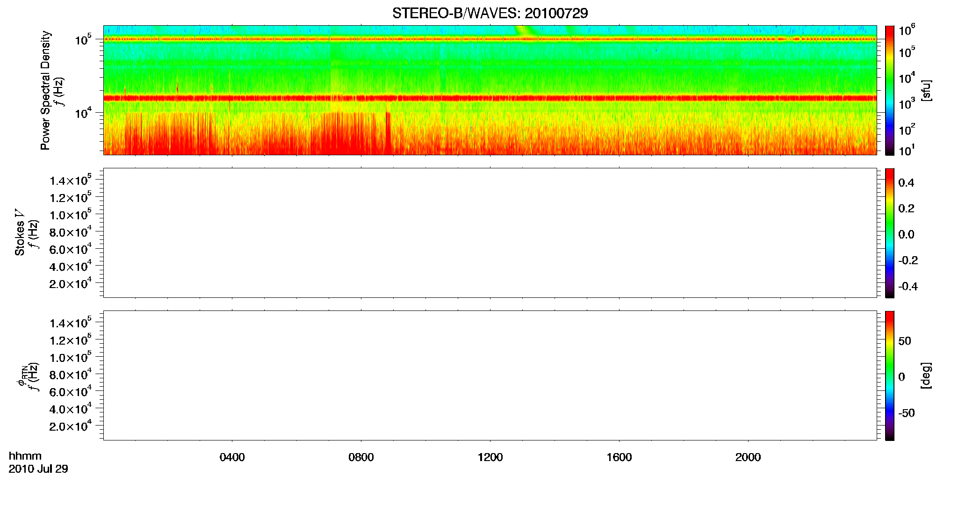This screenshot has height=505, width=980.
Task: Click the 2000 time axis label
Action: (x=748, y=457)
